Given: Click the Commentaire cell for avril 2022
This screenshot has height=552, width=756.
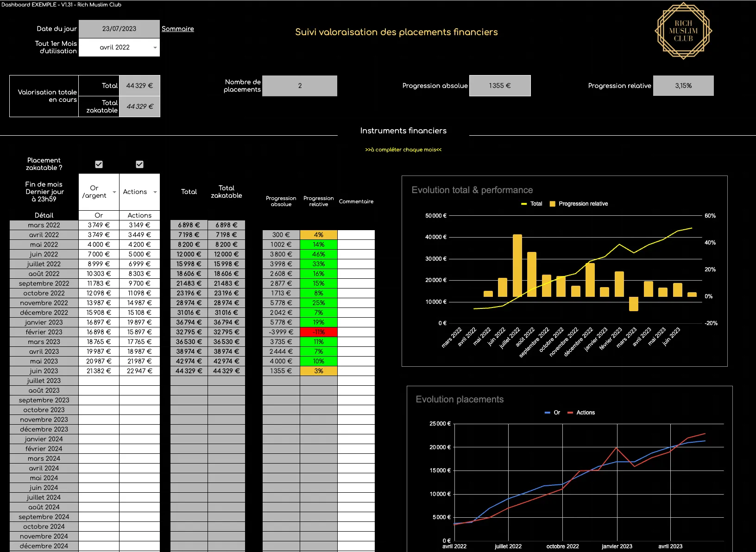Looking at the screenshot, I should (356, 235).
